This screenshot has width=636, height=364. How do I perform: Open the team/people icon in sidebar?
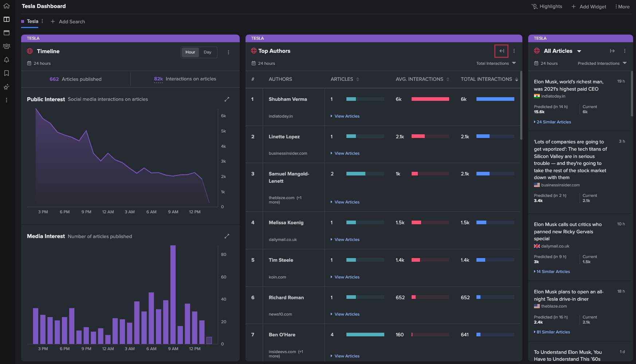coord(7,46)
